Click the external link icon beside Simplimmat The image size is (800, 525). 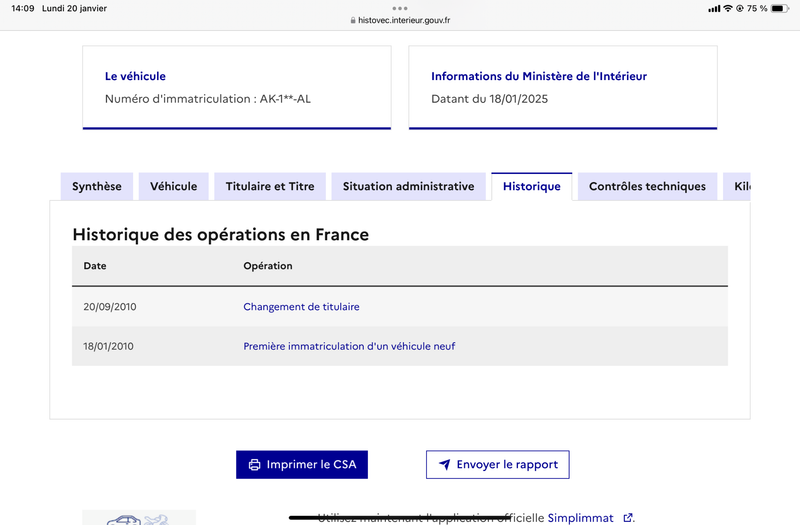click(628, 518)
